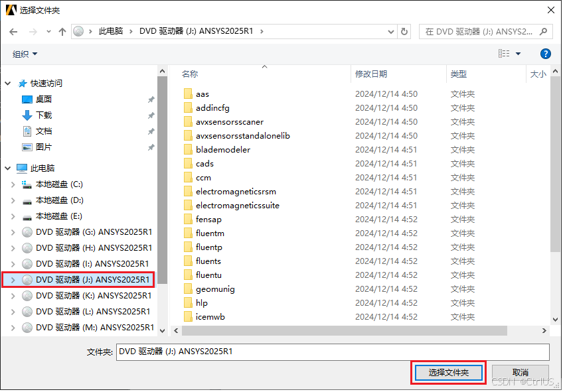The height and width of the screenshot is (392, 563).
Task: Click the 此电脑 computer icon
Action: point(22,168)
